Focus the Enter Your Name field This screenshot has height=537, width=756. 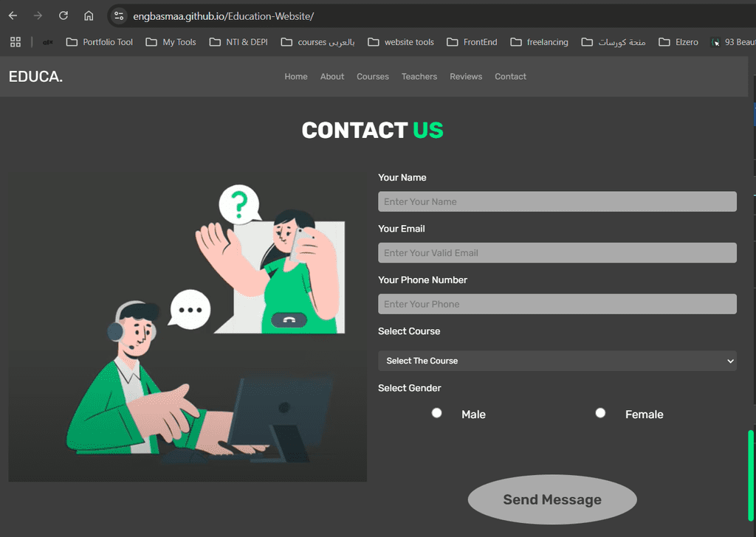(557, 201)
